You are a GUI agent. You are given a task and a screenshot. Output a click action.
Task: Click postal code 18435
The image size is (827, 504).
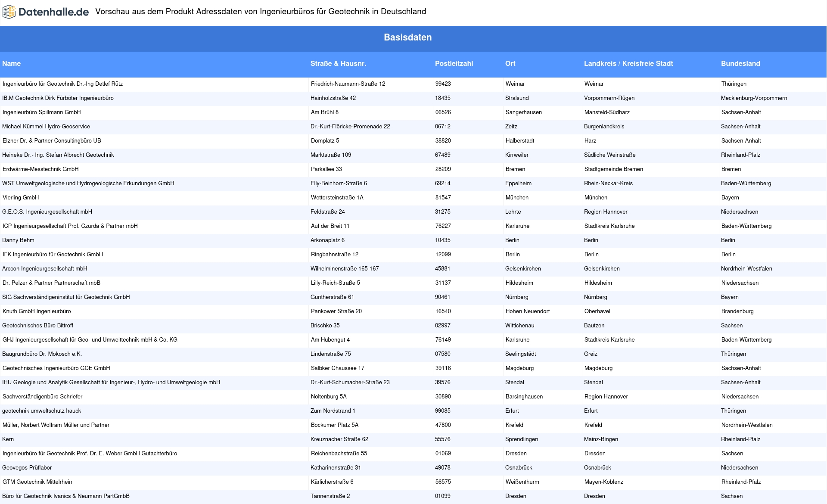pos(443,98)
